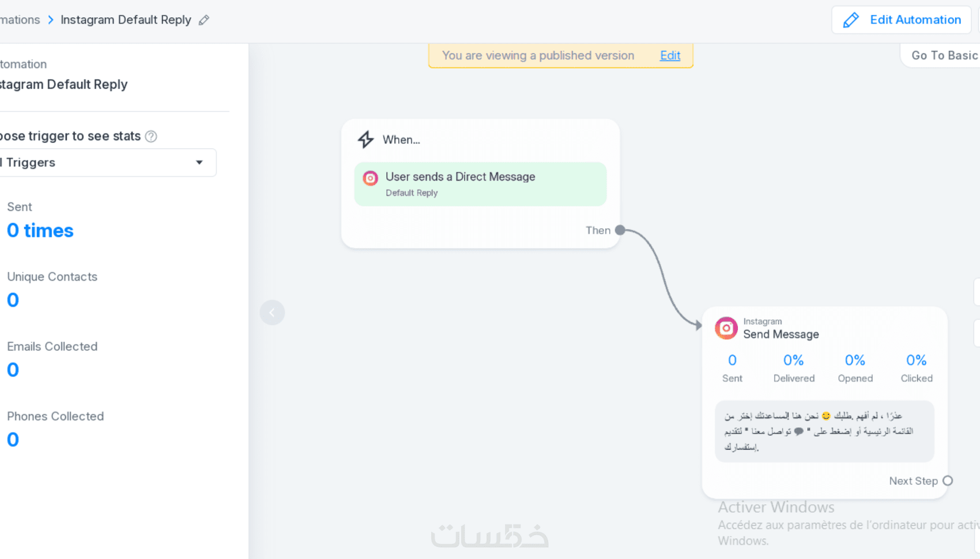Click the 0 times Sent statistic

coord(40,231)
